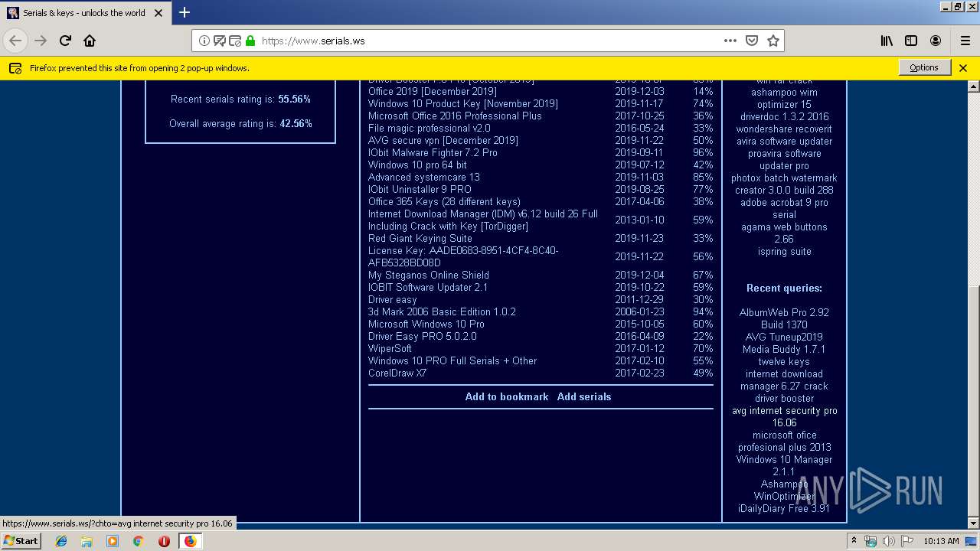
Task: Open Red Giant Keying Suite link
Action: coord(420,238)
